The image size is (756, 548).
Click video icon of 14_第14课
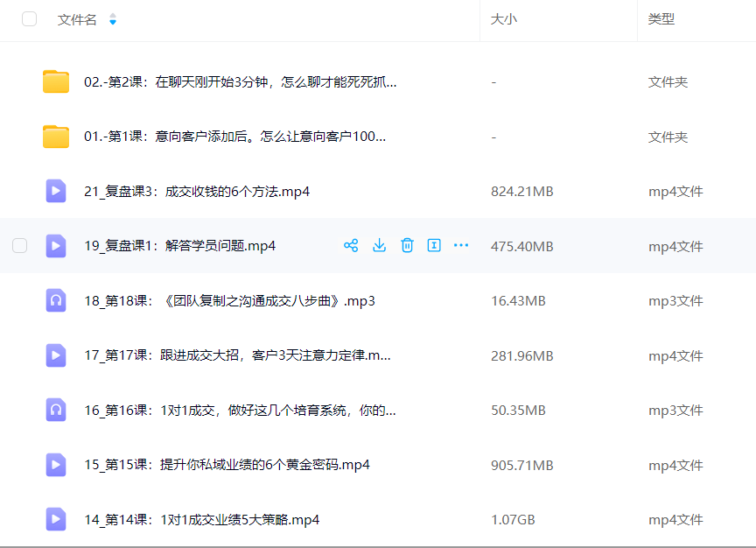[x=56, y=519]
